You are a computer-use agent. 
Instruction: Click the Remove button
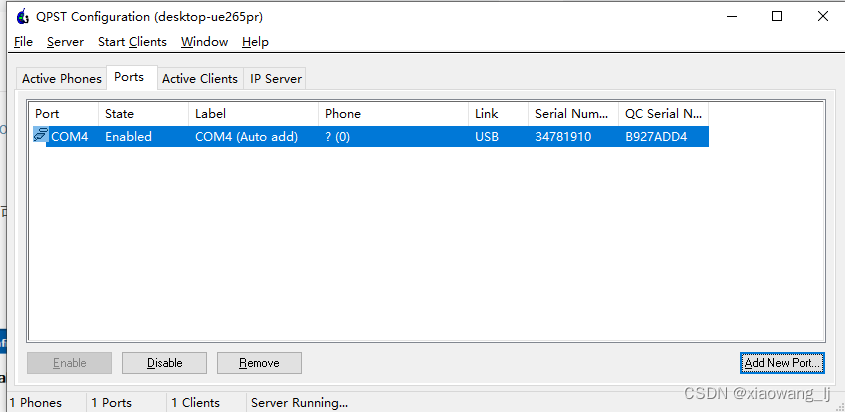click(259, 363)
